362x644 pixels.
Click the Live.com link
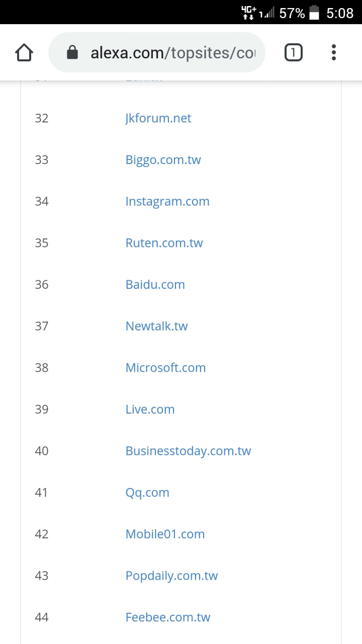tap(150, 410)
